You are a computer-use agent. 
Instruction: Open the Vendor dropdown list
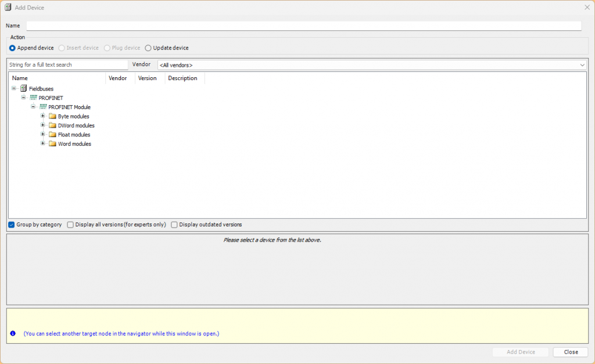coord(582,65)
